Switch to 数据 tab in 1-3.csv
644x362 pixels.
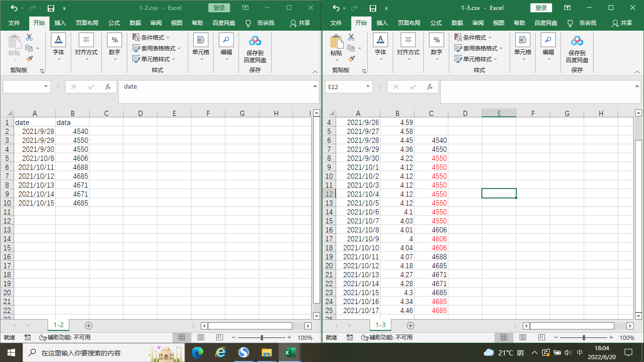457,23
